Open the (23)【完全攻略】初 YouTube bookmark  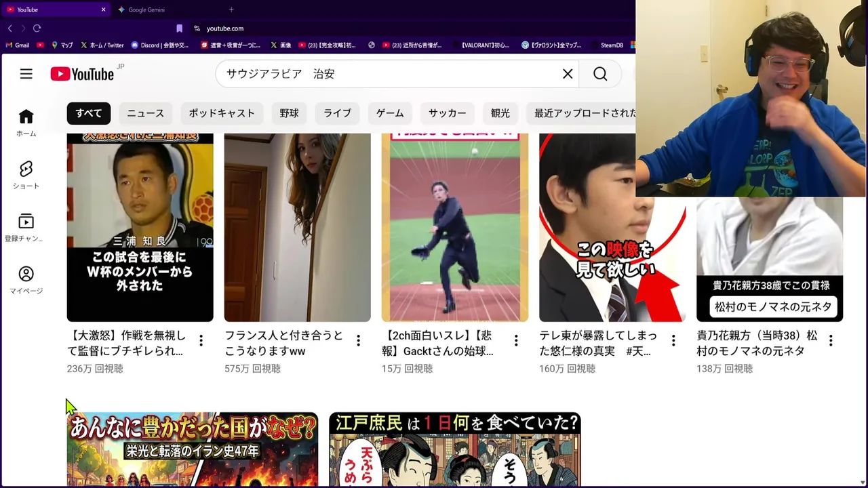[x=328, y=45]
